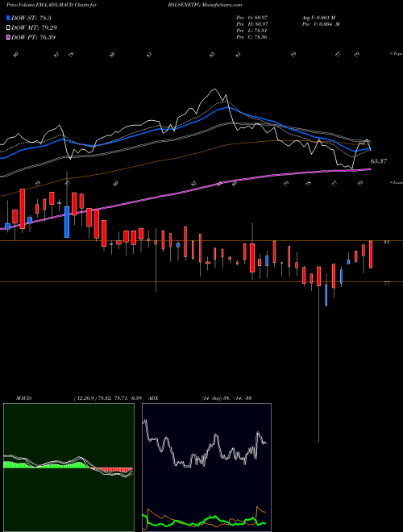The height and width of the screenshot is (532, 403).
Task: Click the 'Pre V: 0.004 M' volume text
Action: point(321,24)
